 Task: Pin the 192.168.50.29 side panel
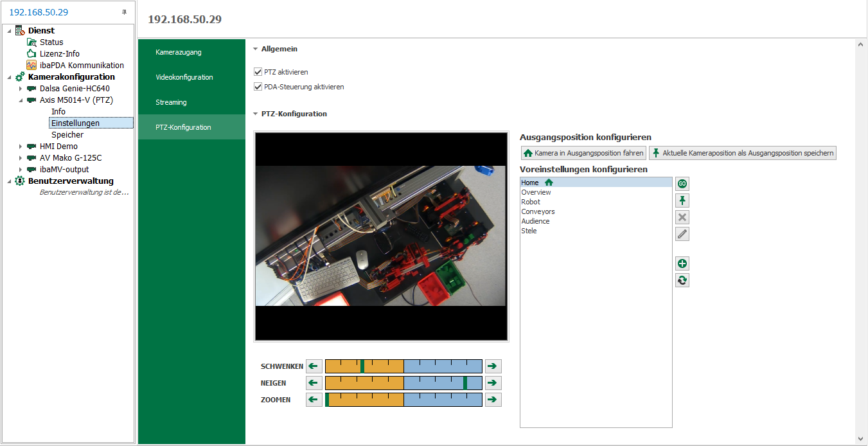pos(124,12)
